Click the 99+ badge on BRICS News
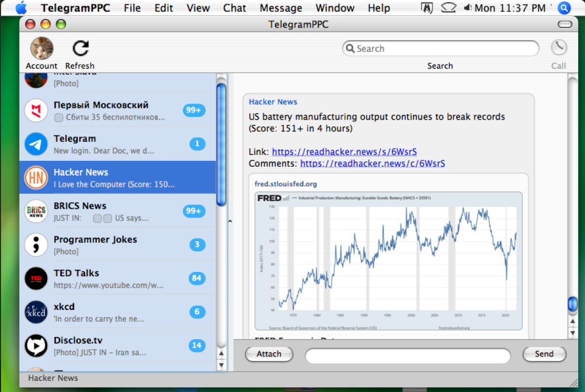Screen dimensions: 585x392 click(x=194, y=211)
